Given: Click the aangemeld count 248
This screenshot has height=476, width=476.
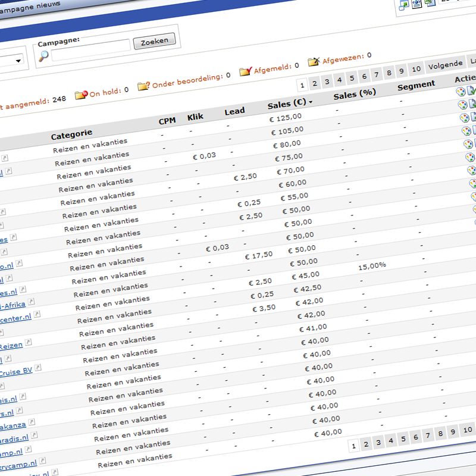Looking at the screenshot, I should point(59,99).
